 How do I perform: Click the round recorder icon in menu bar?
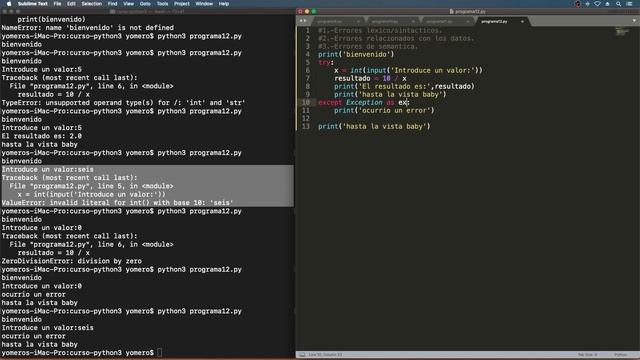(578, 4)
